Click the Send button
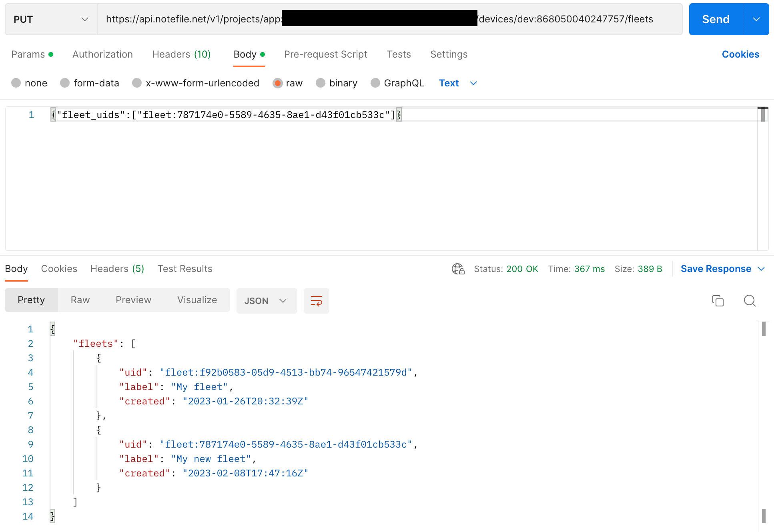 coord(716,19)
